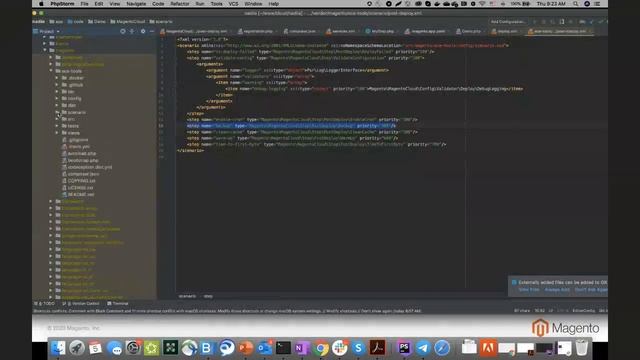The width and height of the screenshot is (640, 360).
Task: Open the Terminal tool window
Action: pyautogui.click(x=118, y=304)
